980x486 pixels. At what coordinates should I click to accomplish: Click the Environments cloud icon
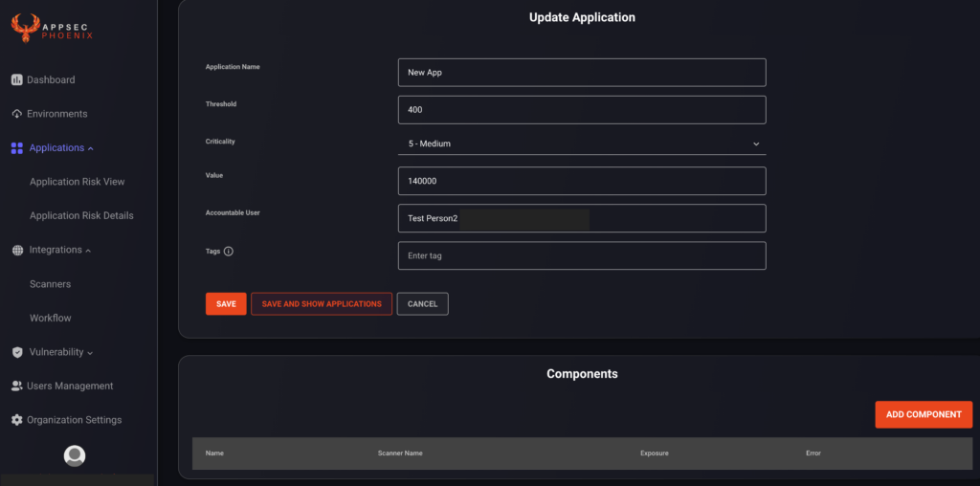[17, 114]
